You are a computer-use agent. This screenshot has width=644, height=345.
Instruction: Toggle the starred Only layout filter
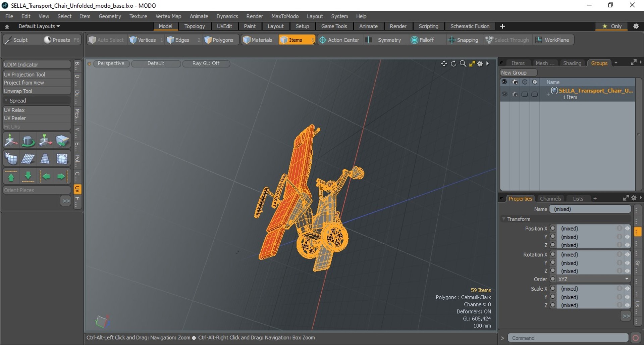pos(612,26)
